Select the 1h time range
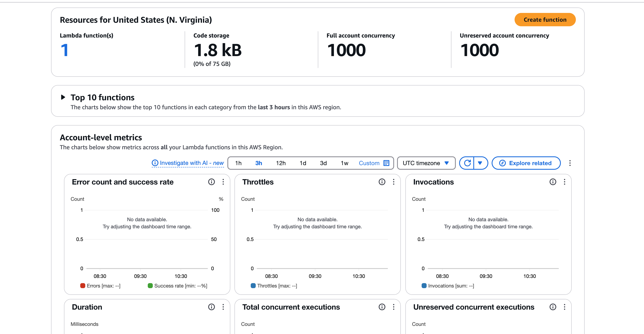Image resolution: width=644 pixels, height=334 pixels. [x=238, y=163]
